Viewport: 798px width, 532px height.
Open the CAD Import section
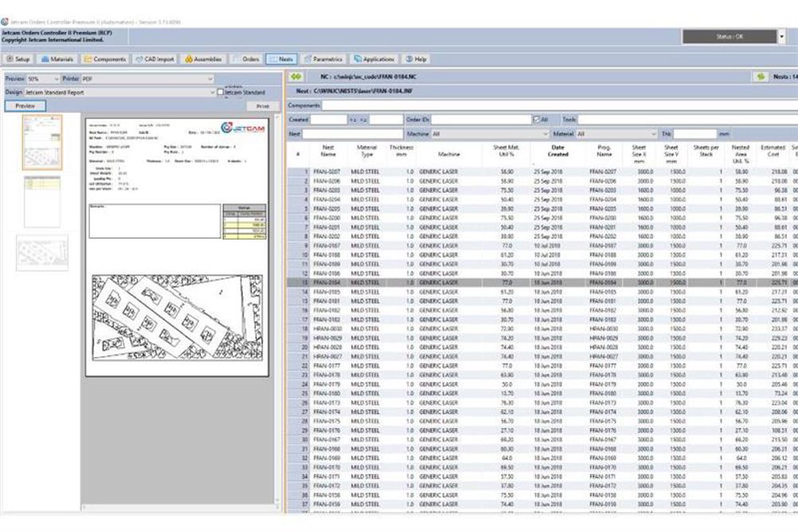pos(155,59)
